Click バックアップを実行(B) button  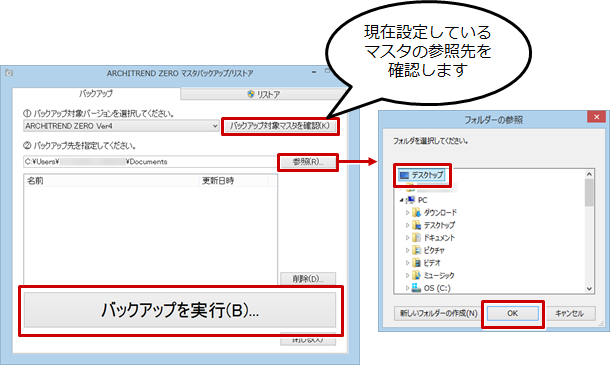[180, 310]
